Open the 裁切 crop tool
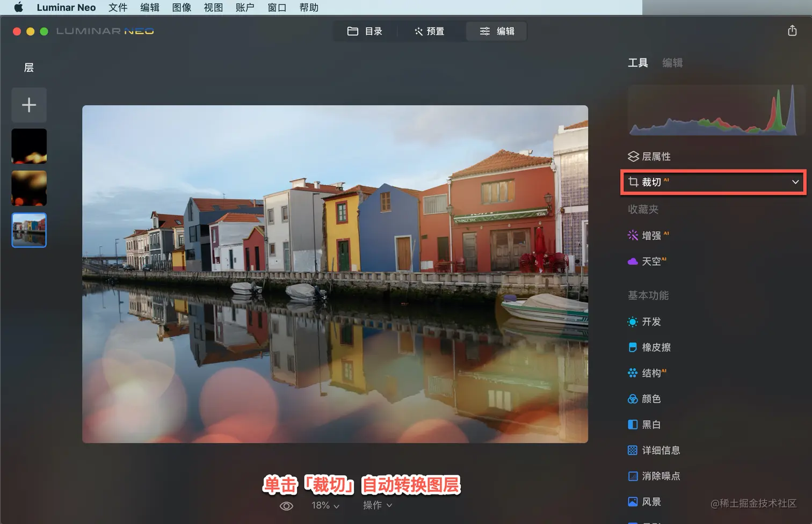The width and height of the screenshot is (812, 524). [x=713, y=183]
